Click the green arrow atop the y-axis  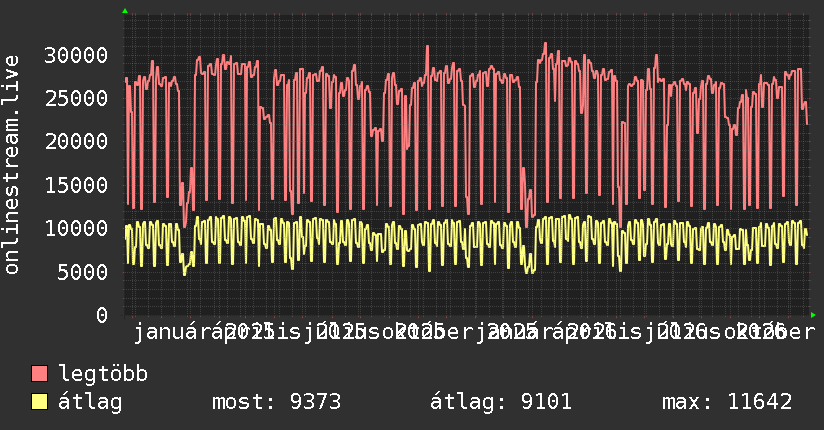tap(125, 11)
